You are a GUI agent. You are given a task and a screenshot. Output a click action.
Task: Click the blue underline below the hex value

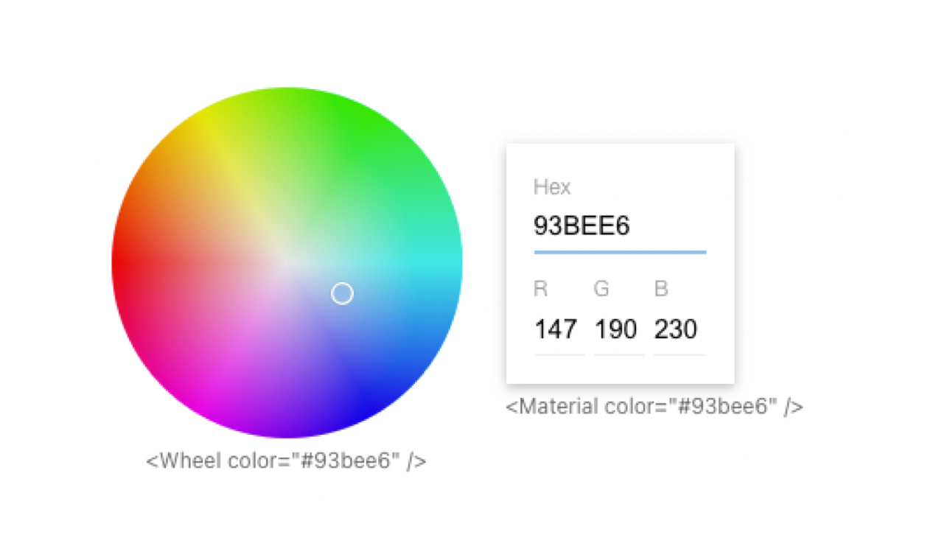tap(620, 252)
